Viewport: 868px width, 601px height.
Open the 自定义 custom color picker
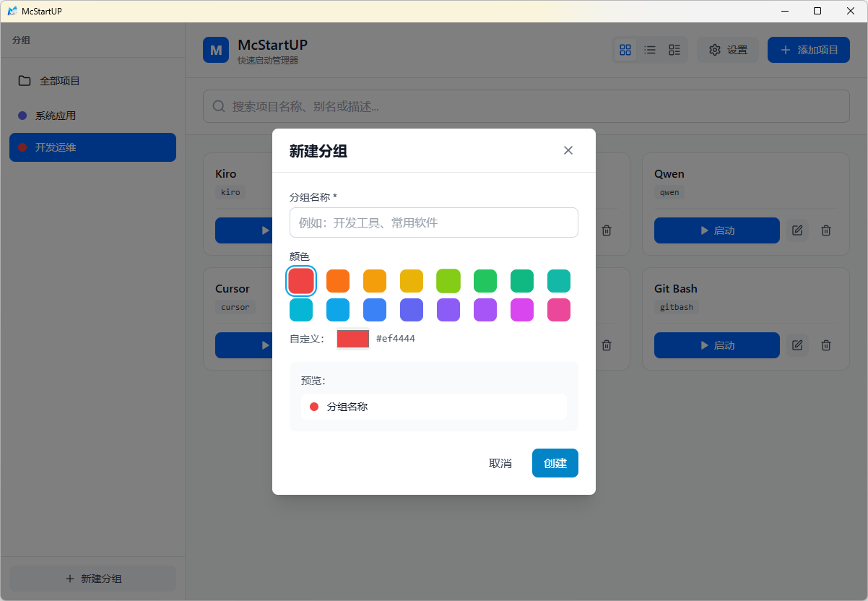353,339
